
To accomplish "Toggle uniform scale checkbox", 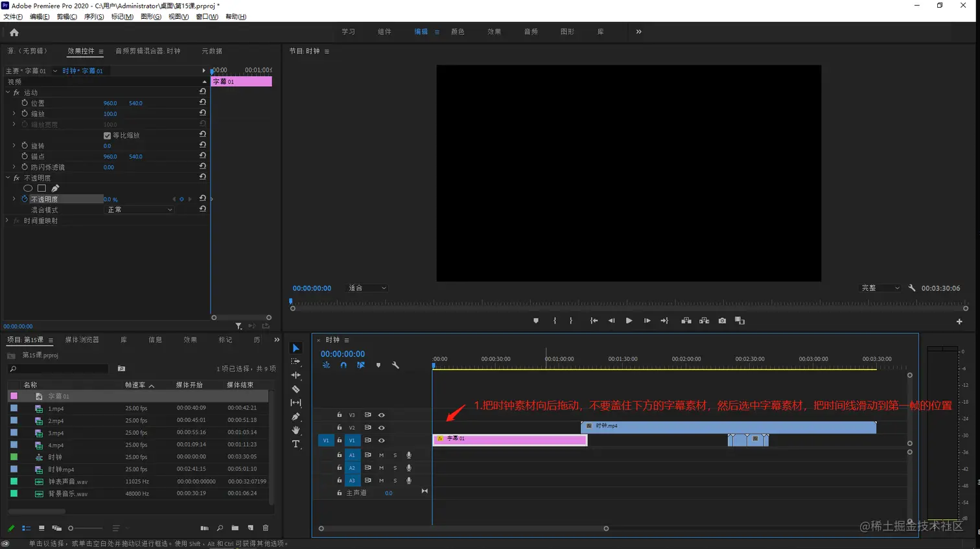I will tap(107, 135).
